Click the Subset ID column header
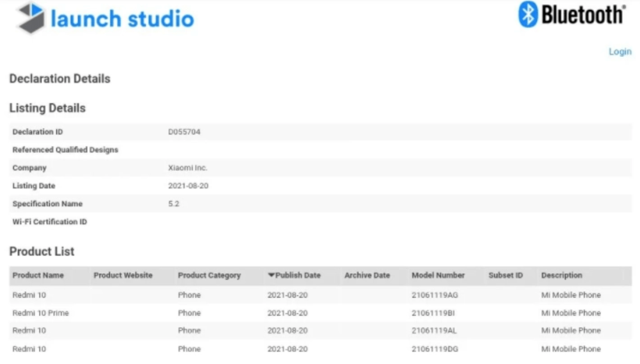Image resolution: width=640 pixels, height=364 pixels. point(505,276)
